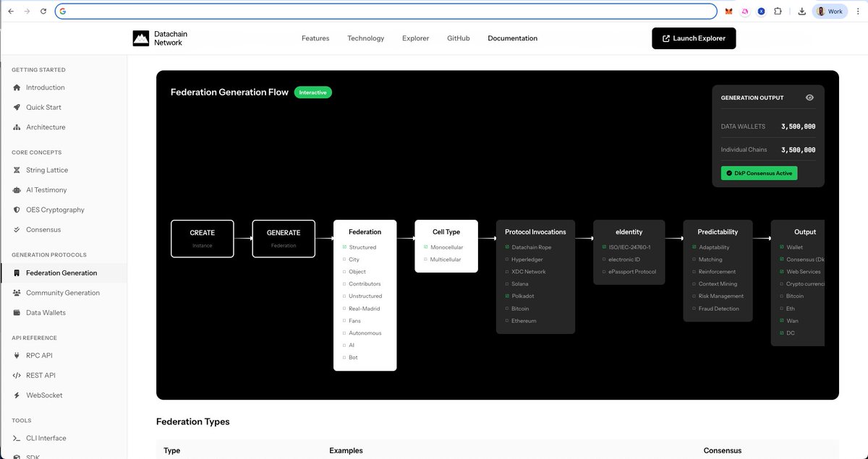Check the Risk Management option
868x459 pixels.
[x=694, y=296]
